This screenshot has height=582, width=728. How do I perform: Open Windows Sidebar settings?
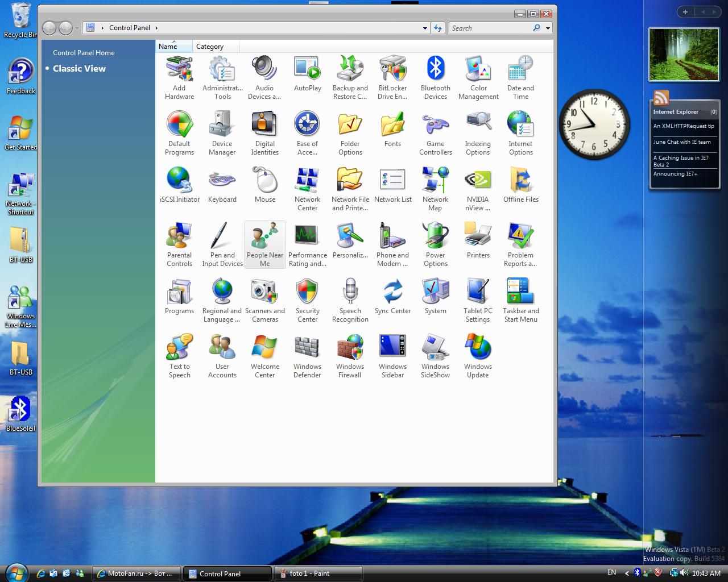392,356
